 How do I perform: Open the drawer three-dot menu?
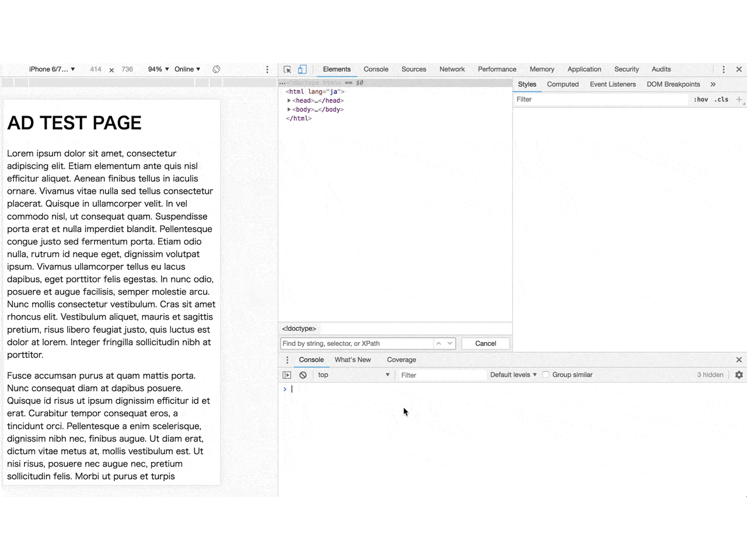coord(287,360)
